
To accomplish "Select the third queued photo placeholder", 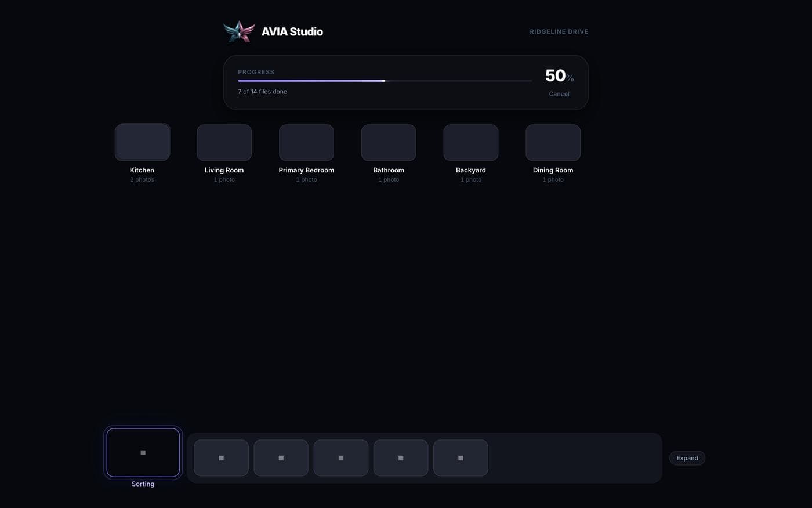I will point(341,458).
